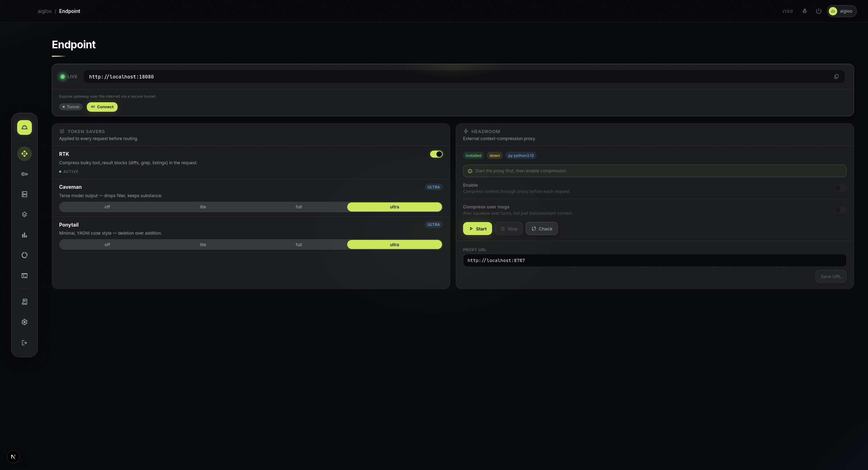Open the logs receipt sidebar icon
Image resolution: width=868 pixels, height=470 pixels.
24,302
